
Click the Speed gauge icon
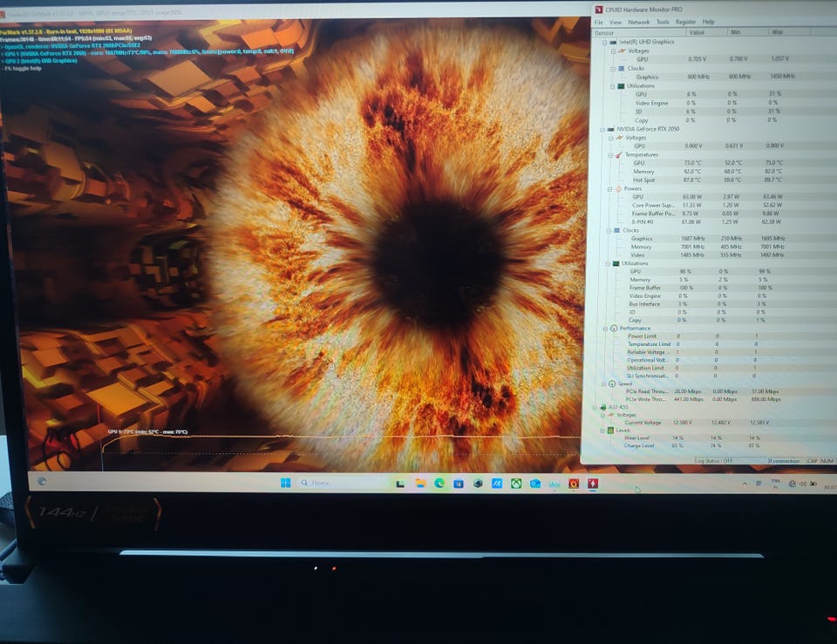(x=612, y=383)
